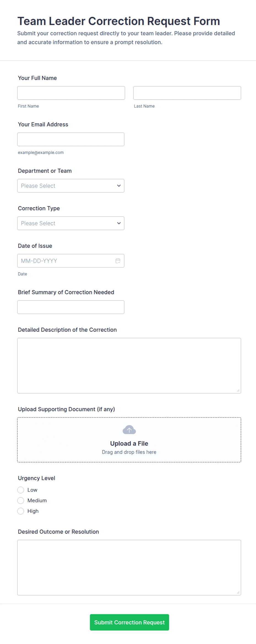Open the Department or Team dropdown
Screen dimensions: 256x644
pos(71,186)
